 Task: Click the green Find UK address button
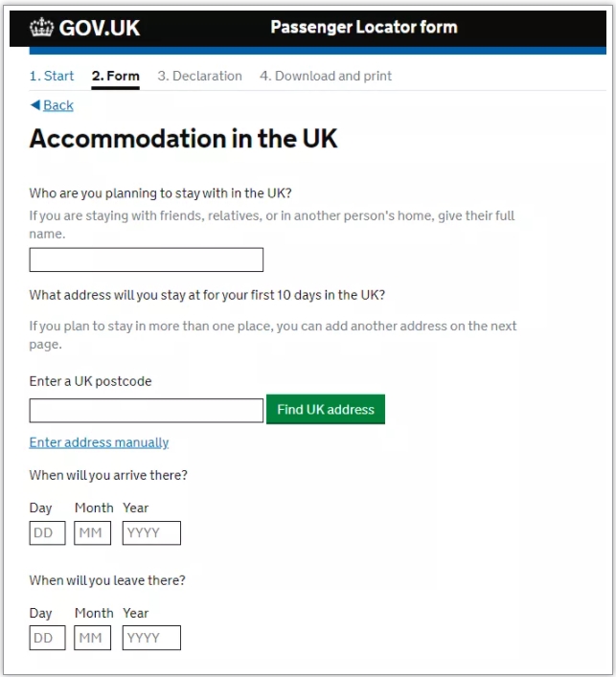[x=326, y=409]
